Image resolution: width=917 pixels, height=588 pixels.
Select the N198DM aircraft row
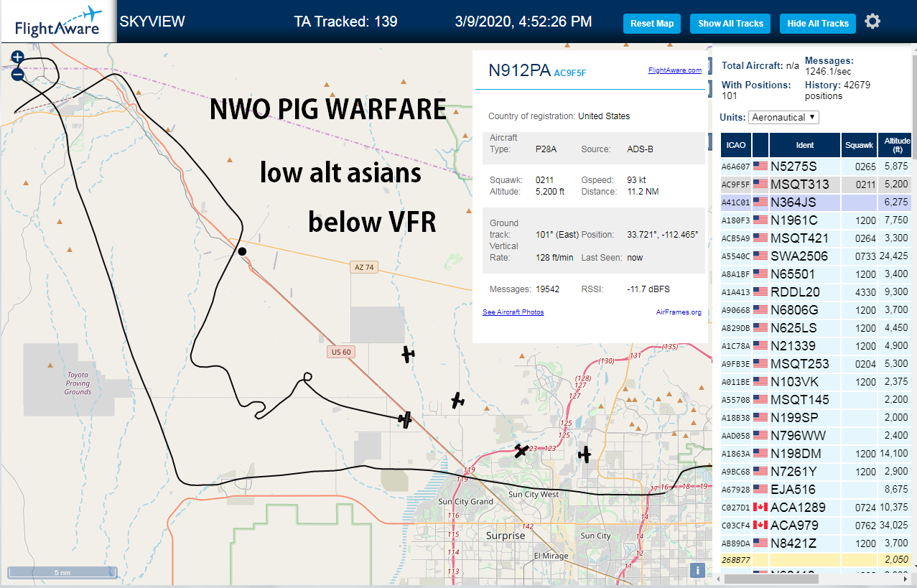(x=816, y=453)
